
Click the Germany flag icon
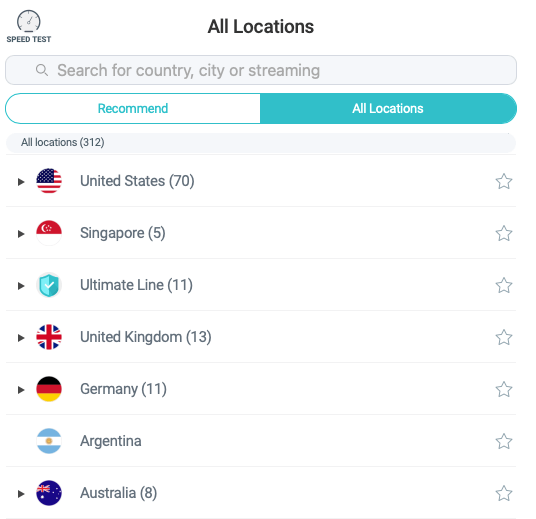[x=49, y=389]
